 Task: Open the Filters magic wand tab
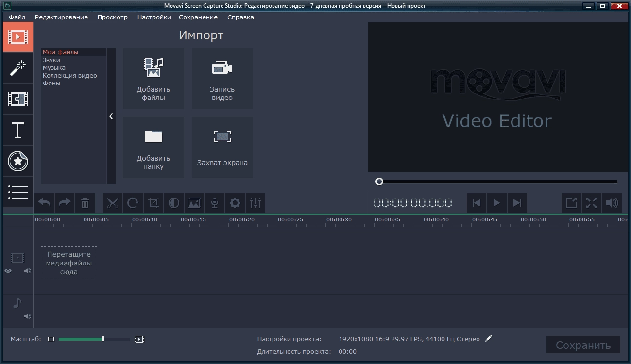18,68
